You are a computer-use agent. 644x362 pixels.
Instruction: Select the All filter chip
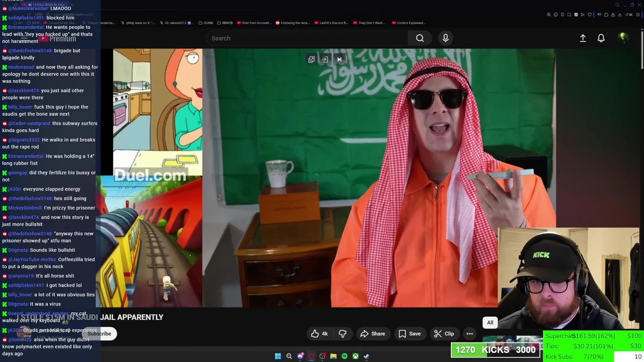pos(490,323)
